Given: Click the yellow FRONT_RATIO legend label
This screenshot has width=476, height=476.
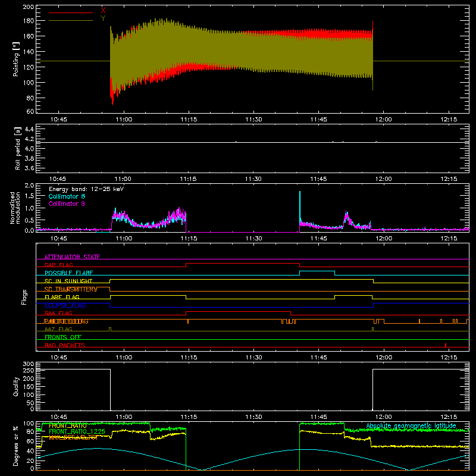Looking at the screenshot, I should [x=68, y=425].
